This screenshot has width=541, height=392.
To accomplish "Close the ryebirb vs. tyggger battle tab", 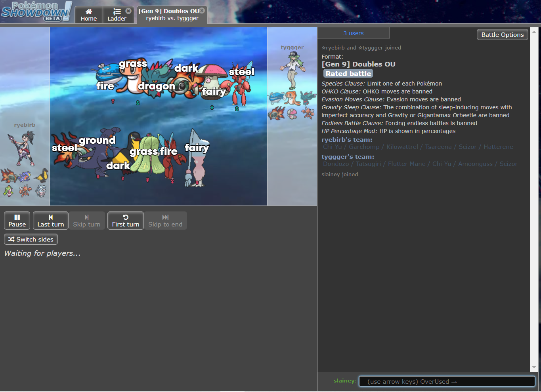I will point(202,11).
